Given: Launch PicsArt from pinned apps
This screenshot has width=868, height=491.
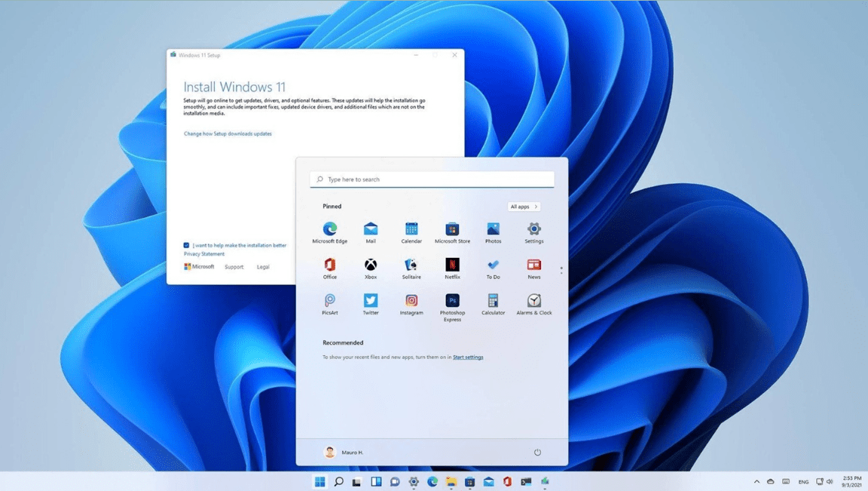Looking at the screenshot, I should (330, 304).
